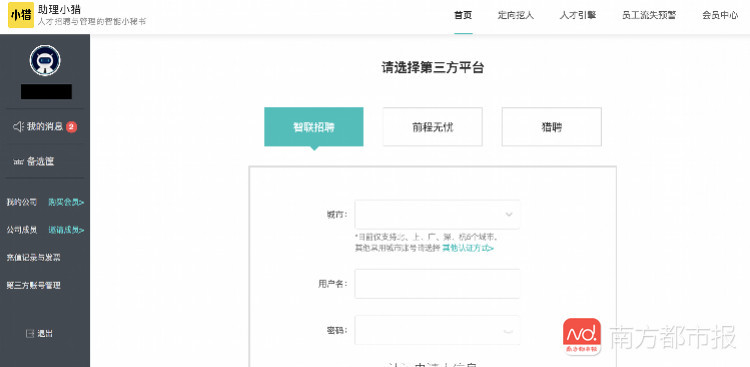Click the 购买会员 link
Image resolution: width=750 pixels, height=367 pixels.
[x=66, y=202]
